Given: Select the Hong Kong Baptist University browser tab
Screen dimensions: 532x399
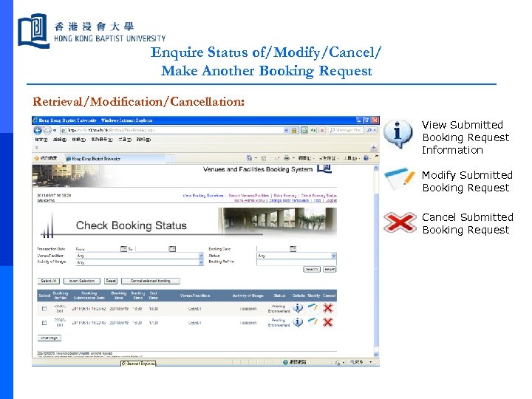Looking at the screenshot, I should click(x=115, y=158).
